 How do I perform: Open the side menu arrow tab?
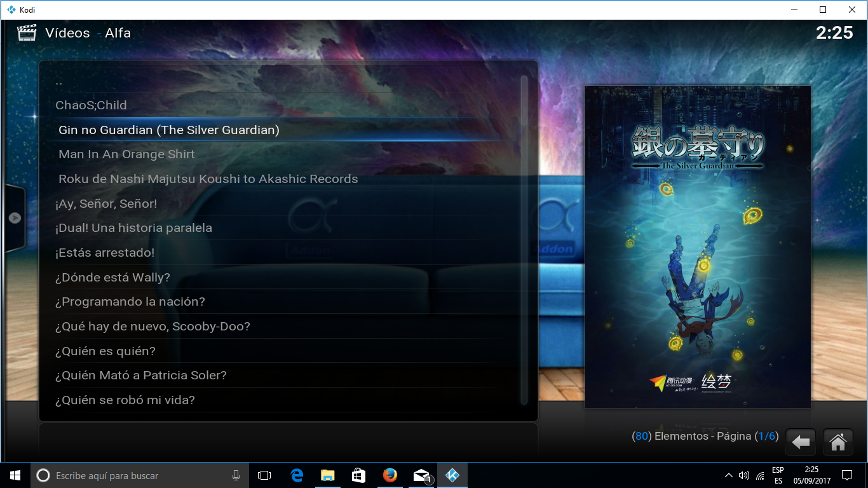(15, 218)
